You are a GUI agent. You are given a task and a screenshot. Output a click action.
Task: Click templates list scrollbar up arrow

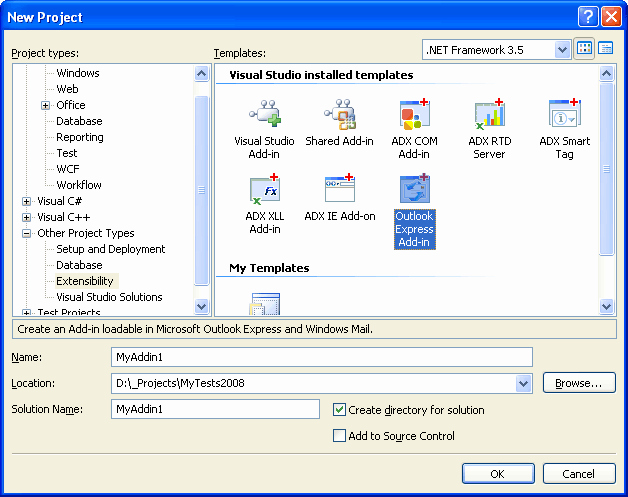pyautogui.click(x=606, y=73)
